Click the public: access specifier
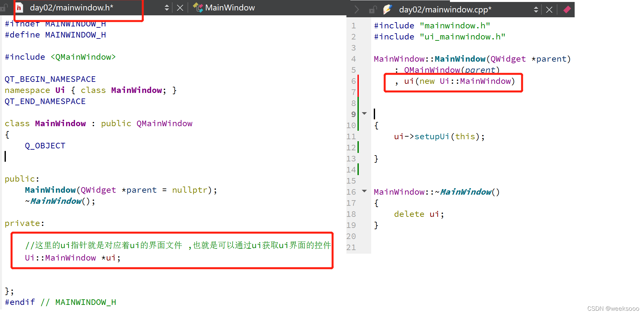Viewport: 644px width, 314px height. [22, 179]
